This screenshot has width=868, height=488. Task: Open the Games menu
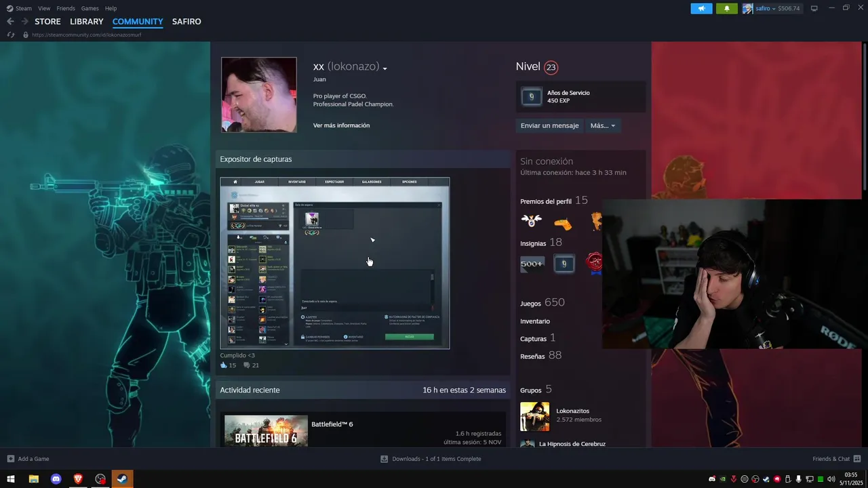click(x=90, y=8)
